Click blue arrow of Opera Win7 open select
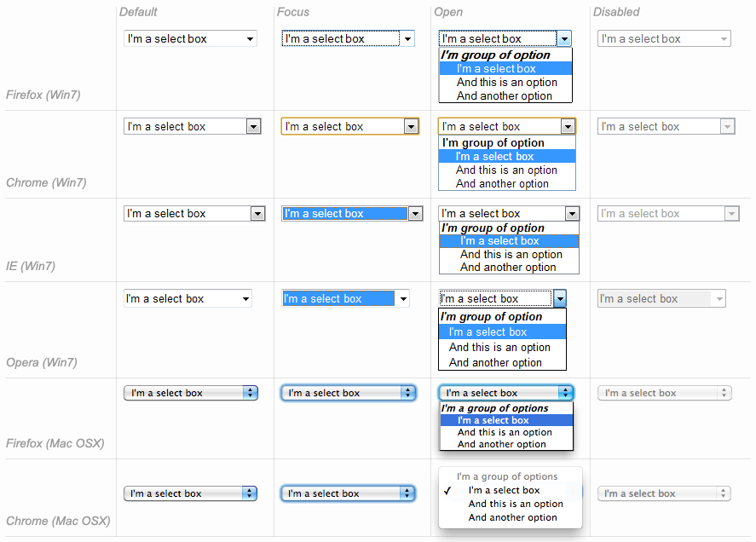The height and width of the screenshot is (542, 756). 560,299
